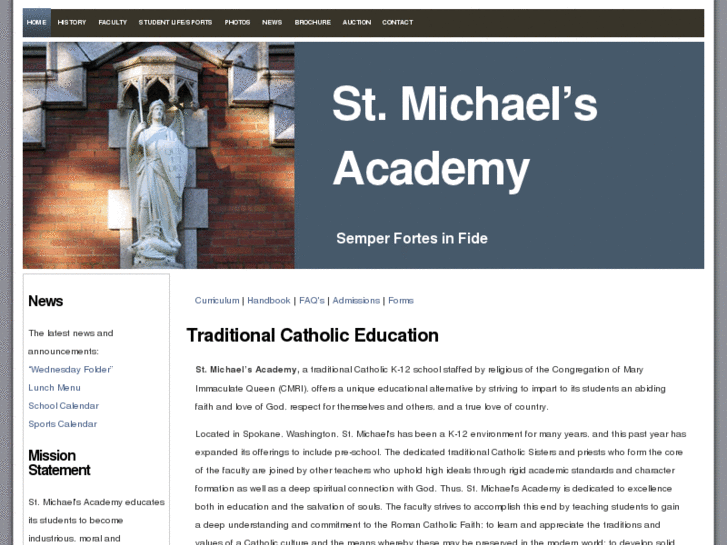Screen dimensions: 727x545
Task: Click the News sidebar heading
Action: coord(45,301)
